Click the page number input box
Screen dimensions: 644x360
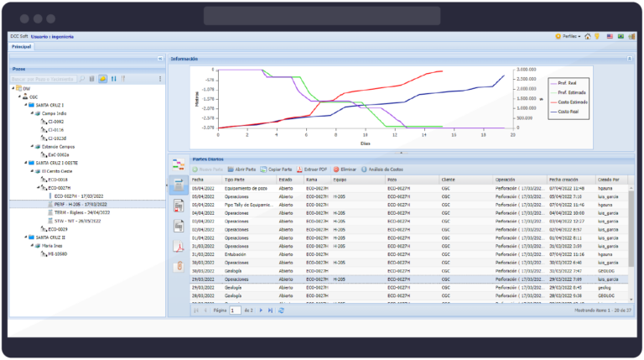[x=235, y=310]
